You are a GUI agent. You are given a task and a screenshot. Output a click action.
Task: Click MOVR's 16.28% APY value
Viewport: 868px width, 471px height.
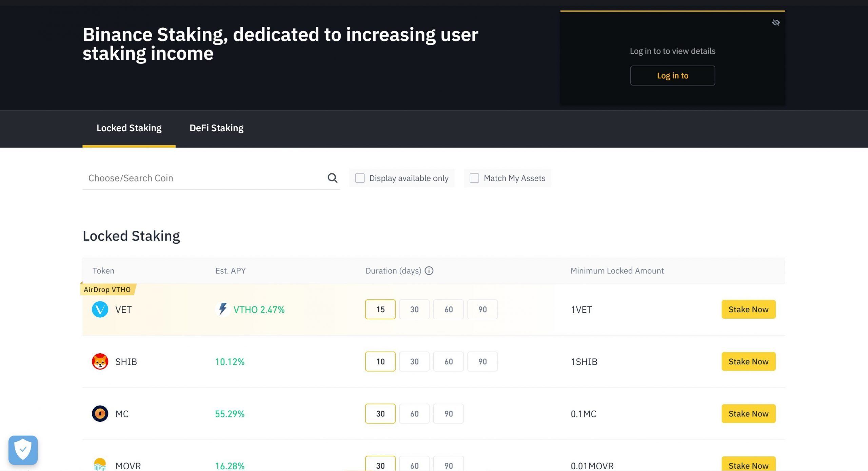[x=230, y=466]
